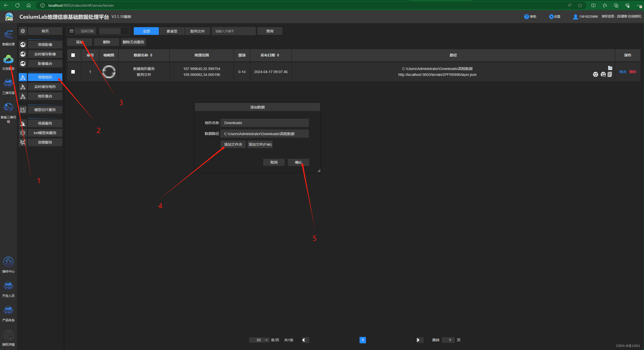The image size is (644, 350).
Task: Open folder icon in the path column
Action: click(610, 68)
